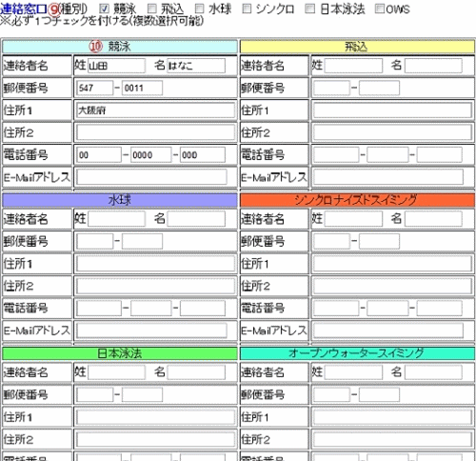Click the 競泳 section header
476x461 pixels.
120,47
